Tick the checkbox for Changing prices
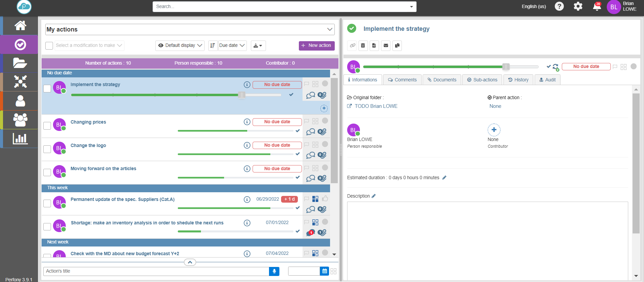The height and width of the screenshot is (282, 644). pos(47,126)
